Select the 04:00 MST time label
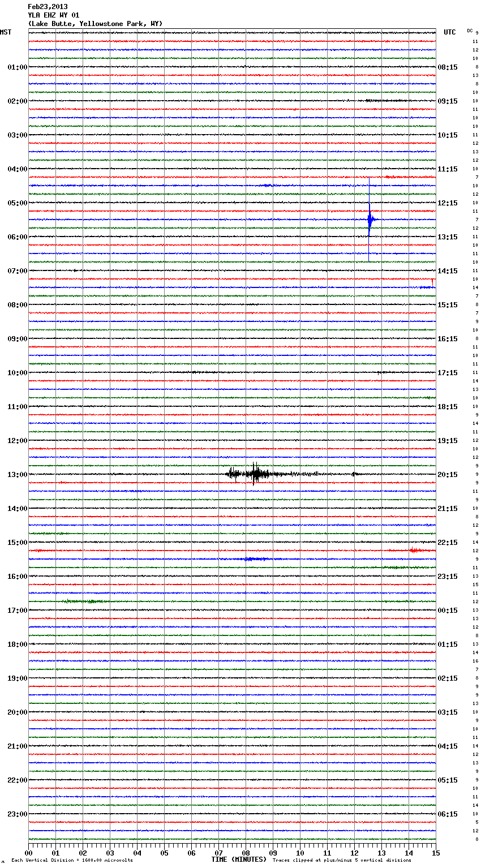Viewport: 481px width, 868px height. (x=18, y=169)
